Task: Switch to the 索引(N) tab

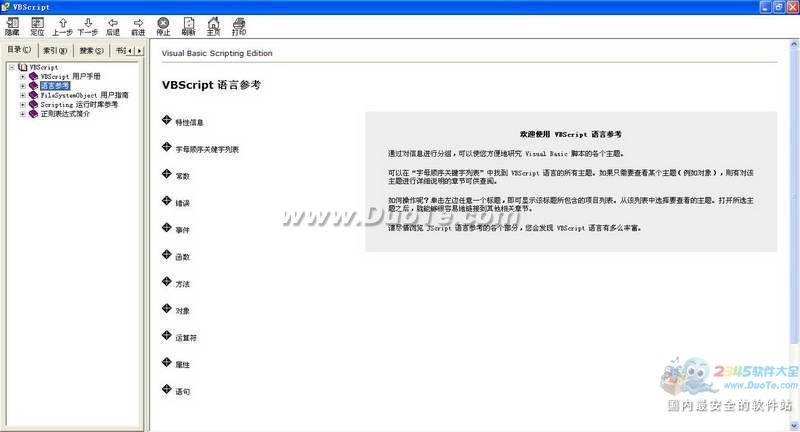Action: pyautogui.click(x=55, y=50)
